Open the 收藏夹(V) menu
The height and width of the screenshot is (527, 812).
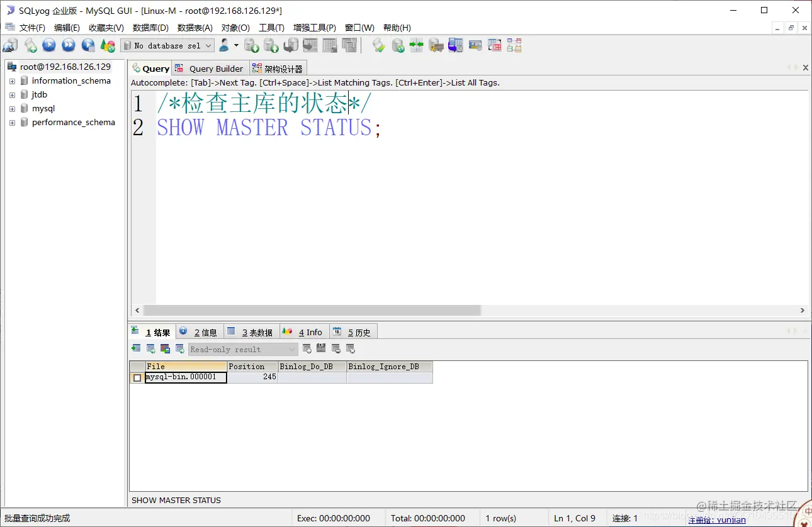coord(106,28)
